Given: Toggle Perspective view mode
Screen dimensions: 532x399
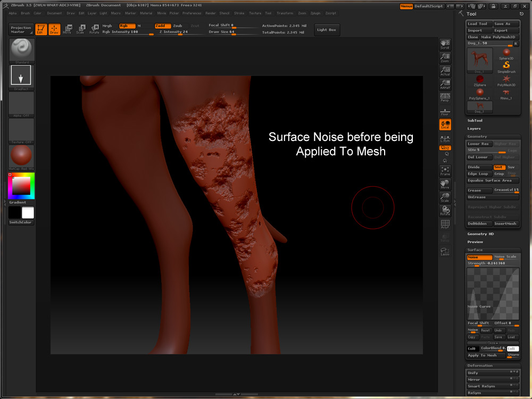Looking at the screenshot, I should (x=445, y=97).
